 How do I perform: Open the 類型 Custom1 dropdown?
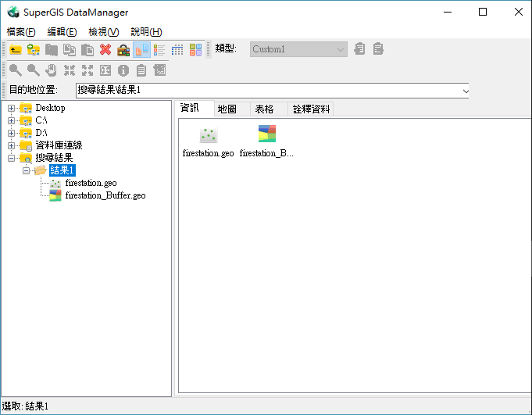(298, 49)
